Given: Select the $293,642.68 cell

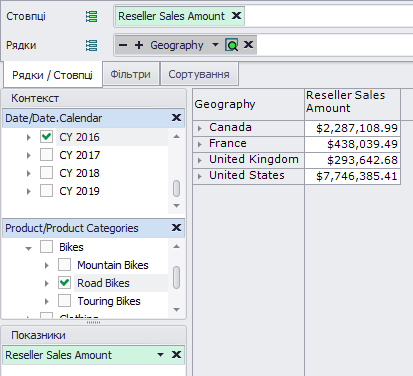Looking at the screenshot, I should tap(352, 160).
